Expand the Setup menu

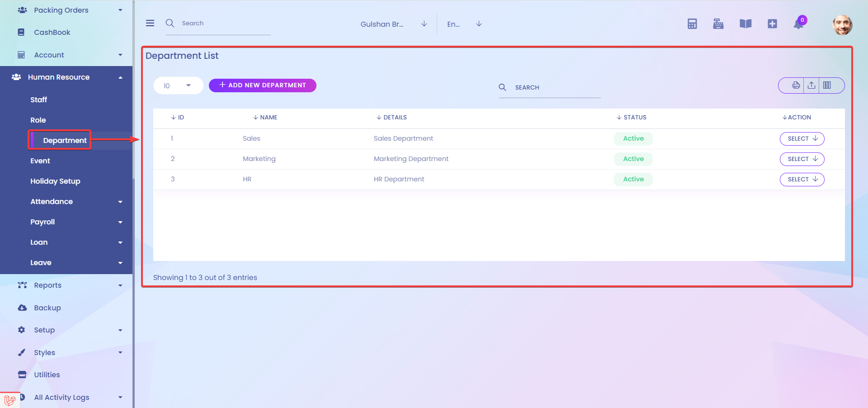(120, 330)
